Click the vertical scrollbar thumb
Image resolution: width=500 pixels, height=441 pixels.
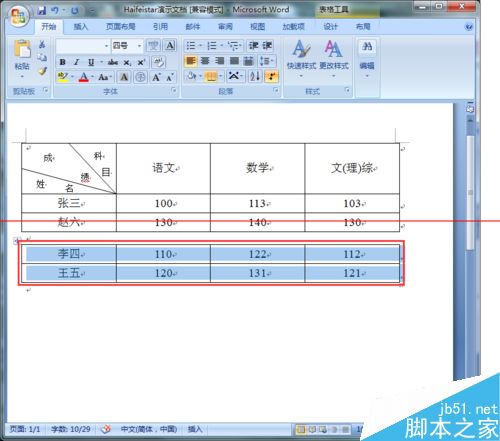coord(470,193)
